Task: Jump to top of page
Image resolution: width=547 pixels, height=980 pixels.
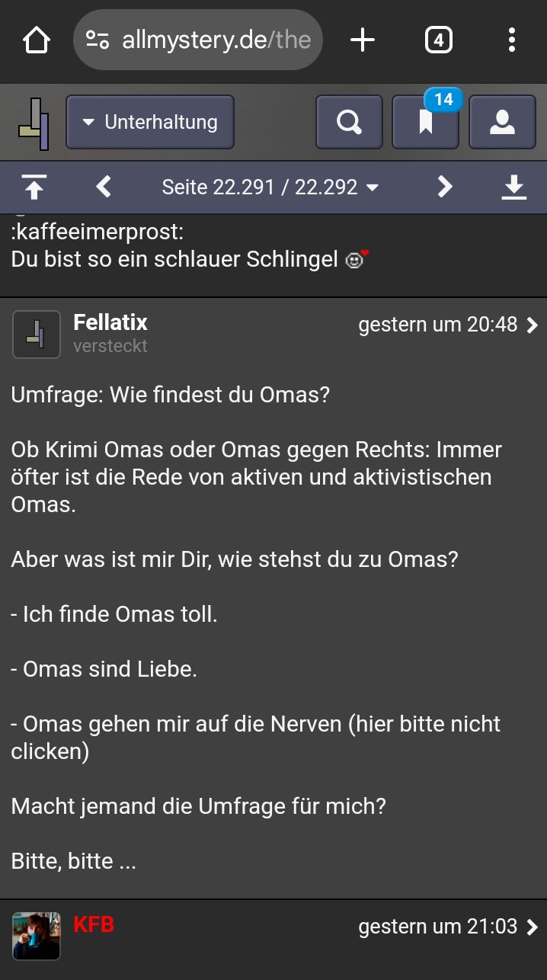Action: tap(34, 187)
